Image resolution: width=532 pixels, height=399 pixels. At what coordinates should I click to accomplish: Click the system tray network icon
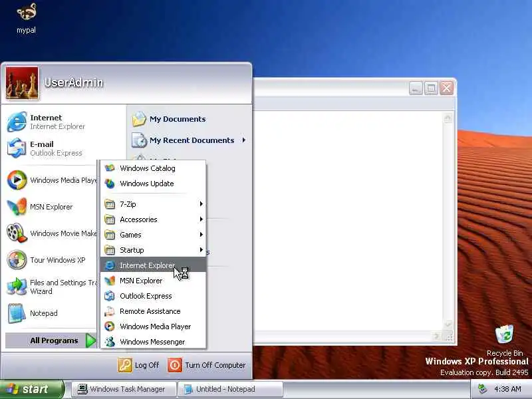tap(482, 389)
